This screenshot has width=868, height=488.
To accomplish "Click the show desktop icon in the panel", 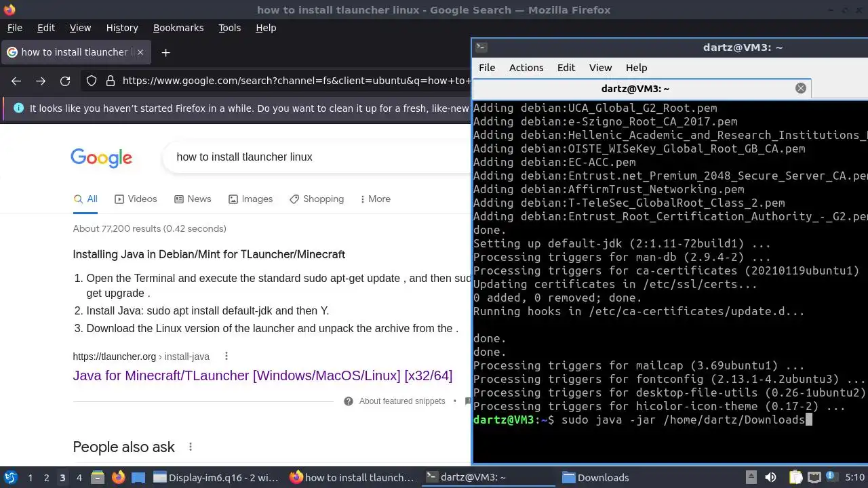I will [x=138, y=477].
